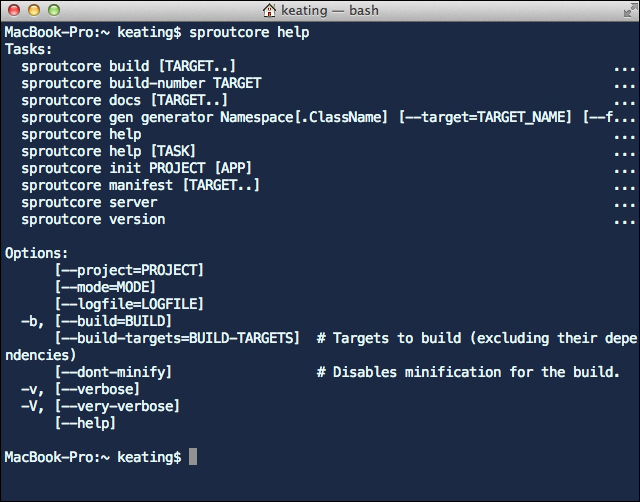
Task: Click the 'sproutcore build [TARGET..]' task line
Action: tap(129, 66)
